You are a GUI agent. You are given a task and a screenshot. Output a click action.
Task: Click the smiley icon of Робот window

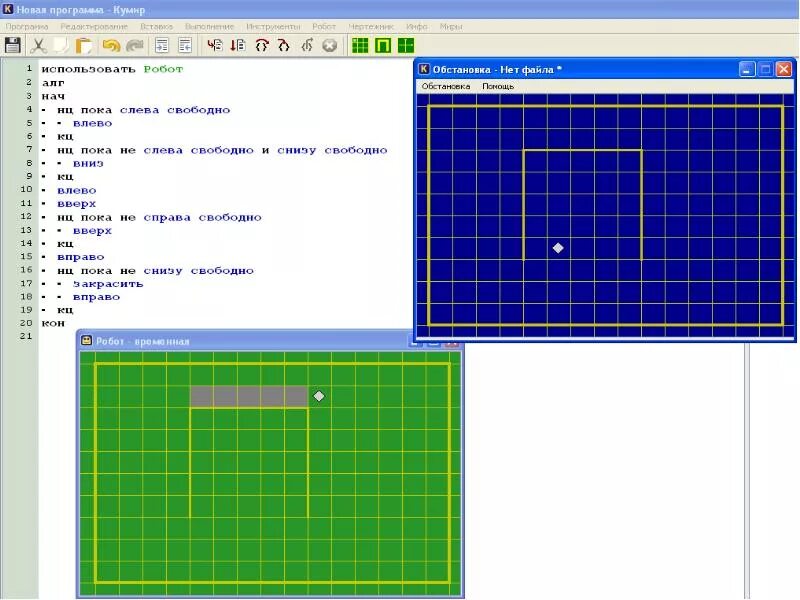(87, 340)
